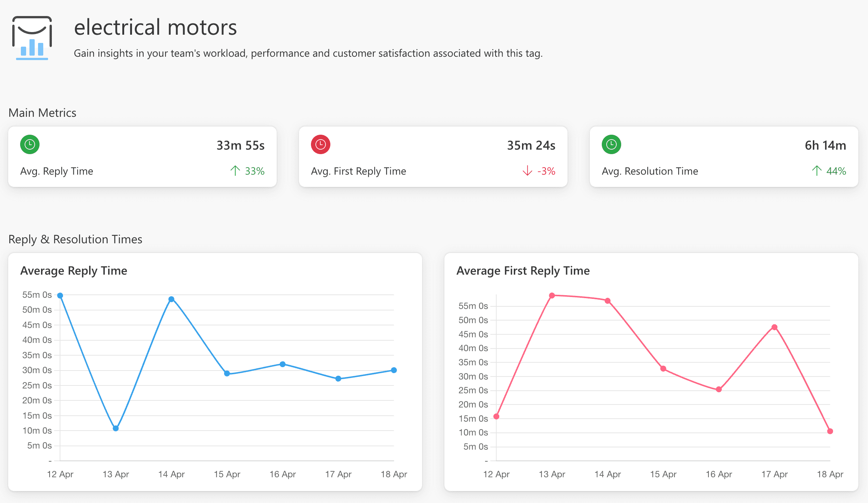Click the electrical motors page heading
This screenshot has width=868, height=503.
pyautogui.click(x=155, y=28)
